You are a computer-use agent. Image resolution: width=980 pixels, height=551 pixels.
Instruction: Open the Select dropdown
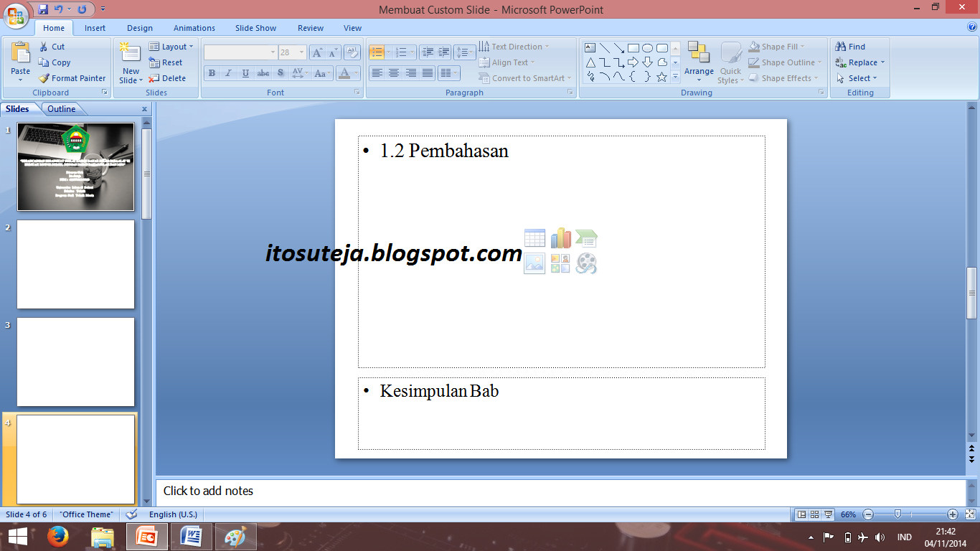click(857, 78)
